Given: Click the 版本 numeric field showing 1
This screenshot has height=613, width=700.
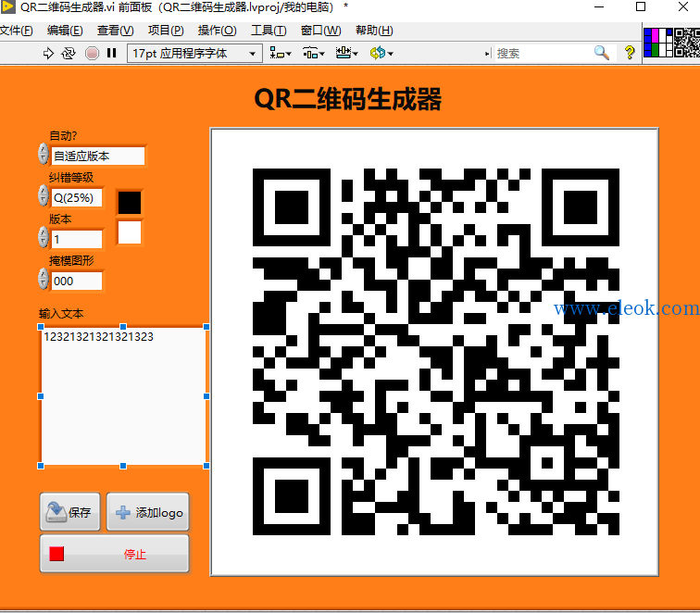Looking at the screenshot, I should tap(77, 239).
